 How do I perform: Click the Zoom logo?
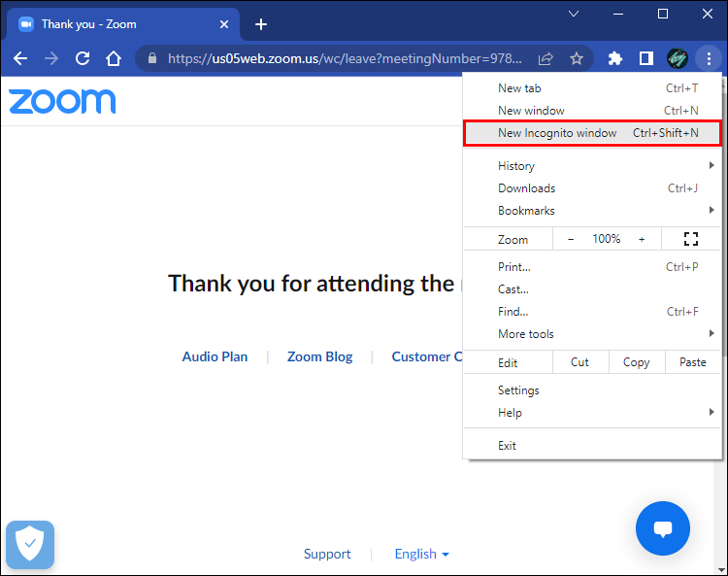pyautogui.click(x=62, y=101)
